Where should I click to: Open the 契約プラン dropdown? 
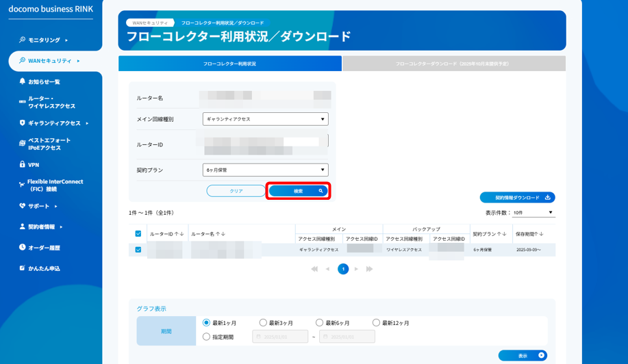(265, 170)
